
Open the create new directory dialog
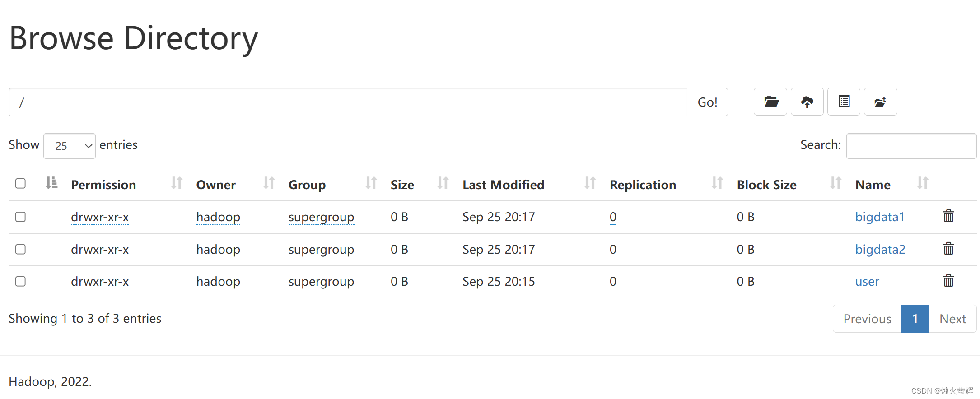[770, 102]
